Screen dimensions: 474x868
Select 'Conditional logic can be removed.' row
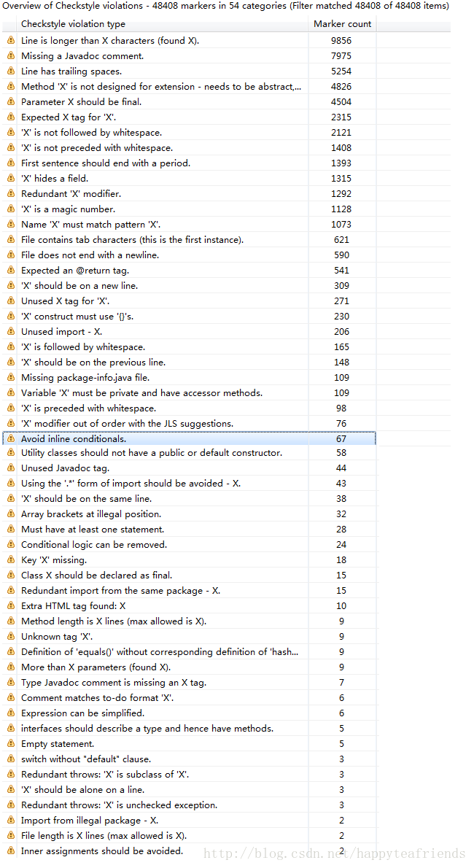190,545
